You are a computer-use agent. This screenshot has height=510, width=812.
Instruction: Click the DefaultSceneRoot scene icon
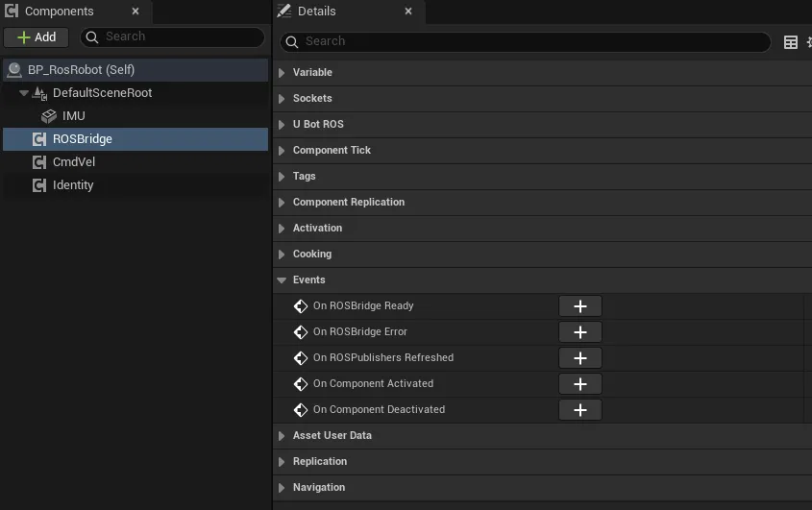39,93
